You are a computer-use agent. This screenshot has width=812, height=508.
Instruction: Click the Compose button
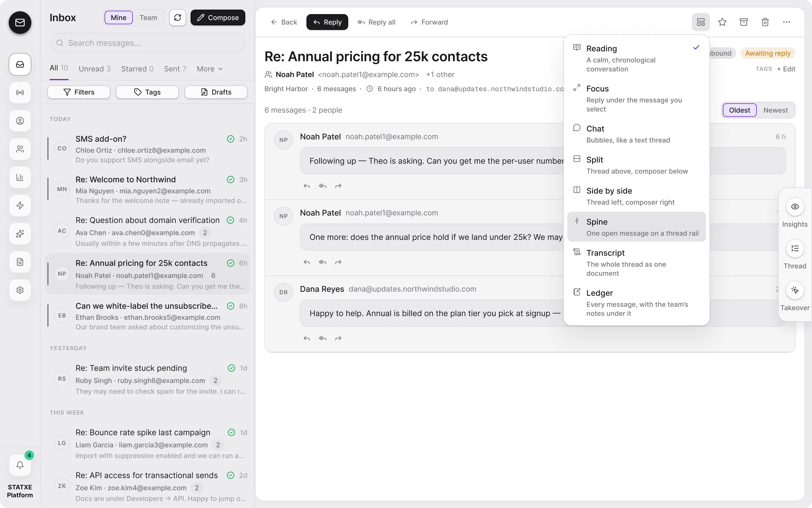[x=218, y=17]
